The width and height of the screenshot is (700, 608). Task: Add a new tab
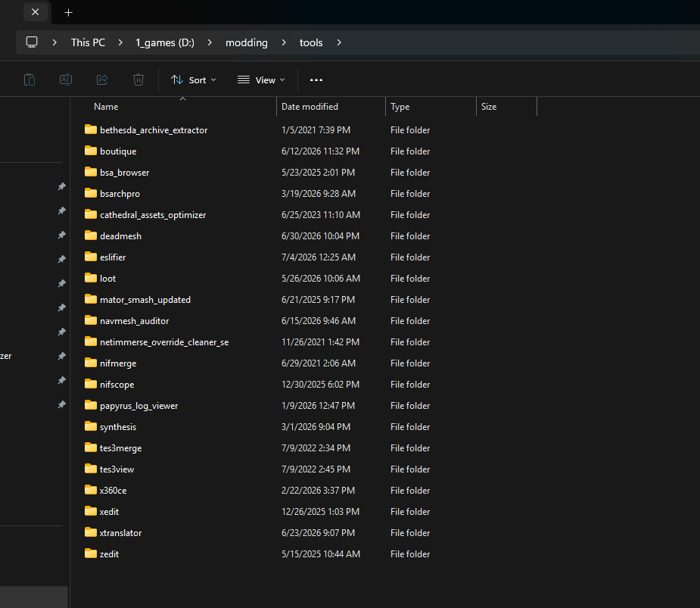click(68, 13)
